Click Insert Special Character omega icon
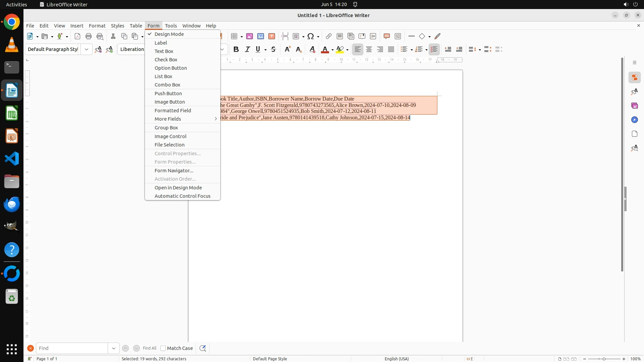The image size is (644, 362). (311, 36)
